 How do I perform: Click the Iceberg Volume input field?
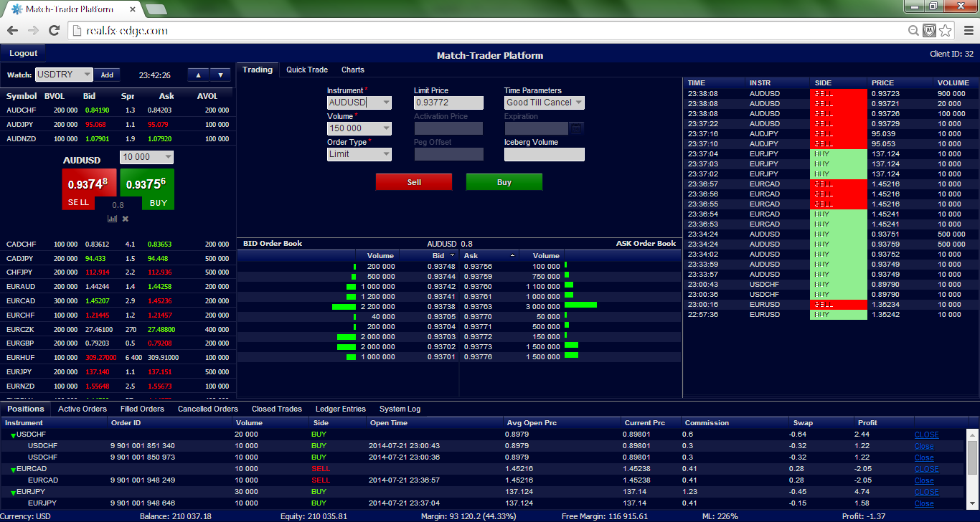[545, 154]
